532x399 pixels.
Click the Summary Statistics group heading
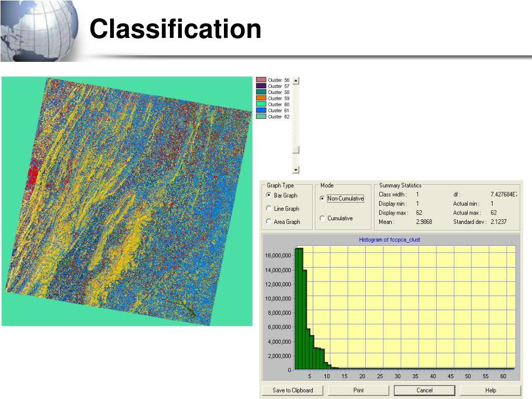click(400, 185)
